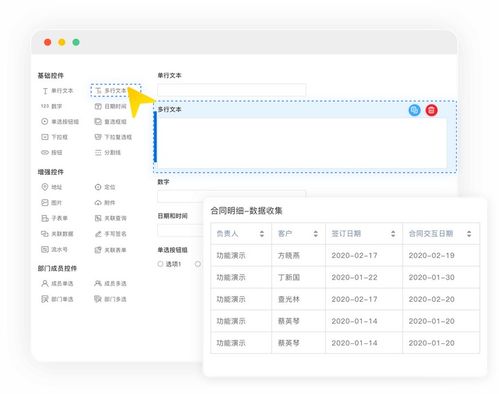
Task: Add the 按钮 control
Action: [52, 152]
